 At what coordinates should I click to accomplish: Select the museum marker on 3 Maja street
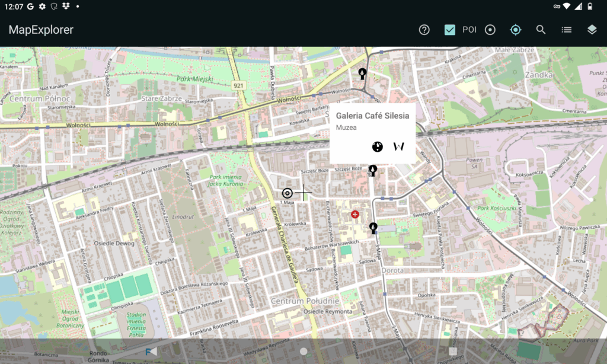(373, 228)
